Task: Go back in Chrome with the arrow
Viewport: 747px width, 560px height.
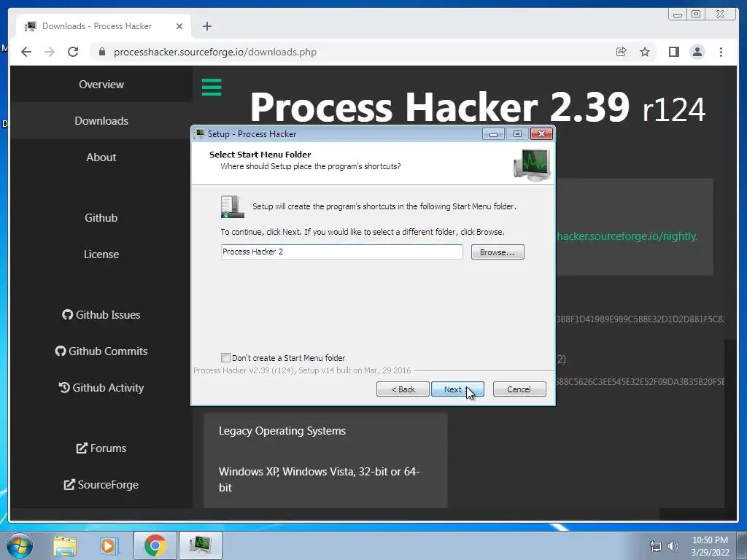Action: (26, 52)
